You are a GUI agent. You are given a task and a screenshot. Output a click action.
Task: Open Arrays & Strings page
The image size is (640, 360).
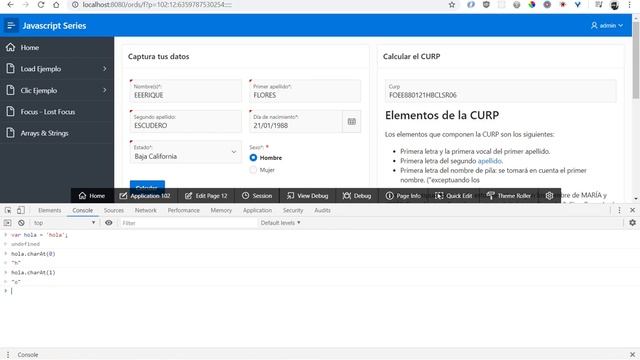pyautogui.click(x=57, y=133)
